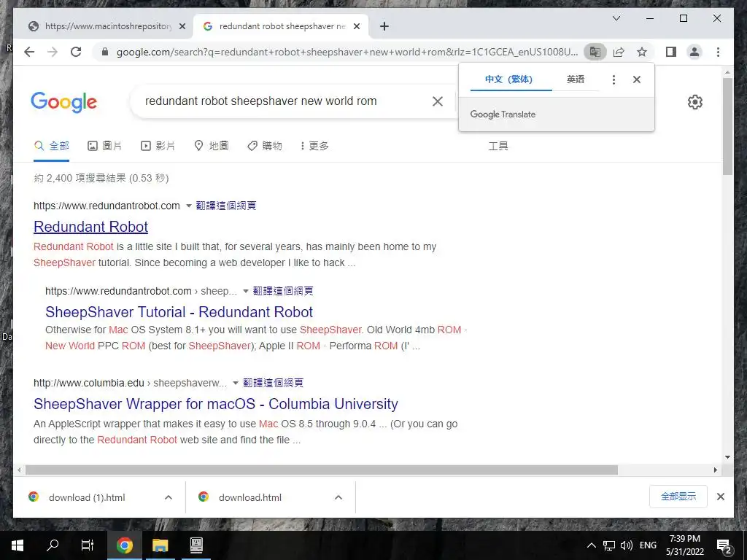Open the notification center icon
Viewport: 747px width, 560px height.
724,546
